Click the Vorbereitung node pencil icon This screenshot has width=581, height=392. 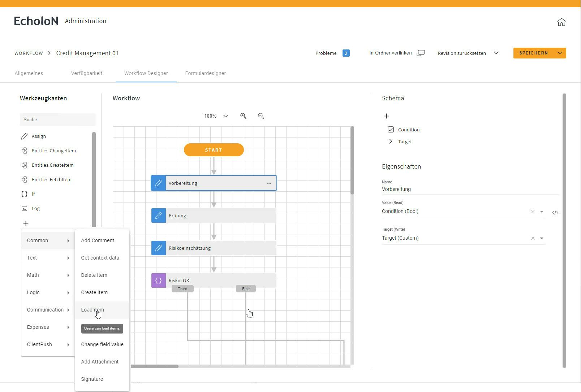(158, 183)
